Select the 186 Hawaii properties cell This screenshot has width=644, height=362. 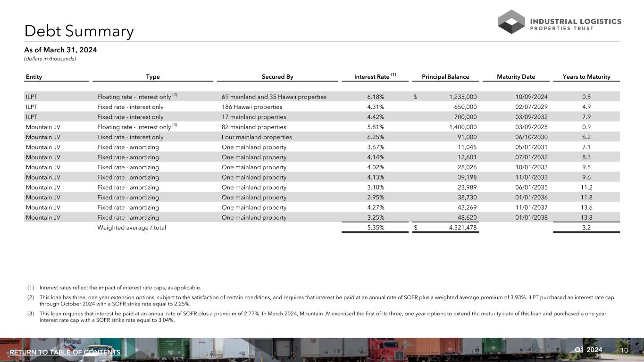(252, 107)
